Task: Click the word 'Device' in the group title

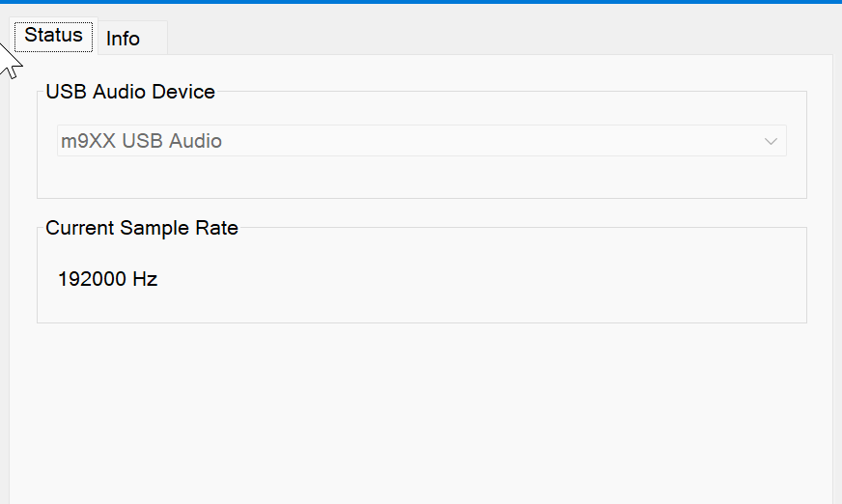Action: pyautogui.click(x=184, y=93)
